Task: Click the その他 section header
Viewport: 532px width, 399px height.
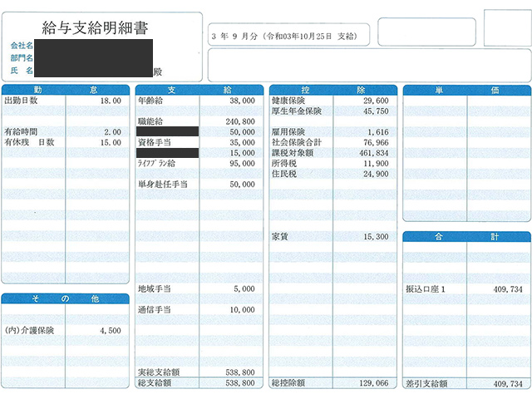Action: [x=66, y=298]
